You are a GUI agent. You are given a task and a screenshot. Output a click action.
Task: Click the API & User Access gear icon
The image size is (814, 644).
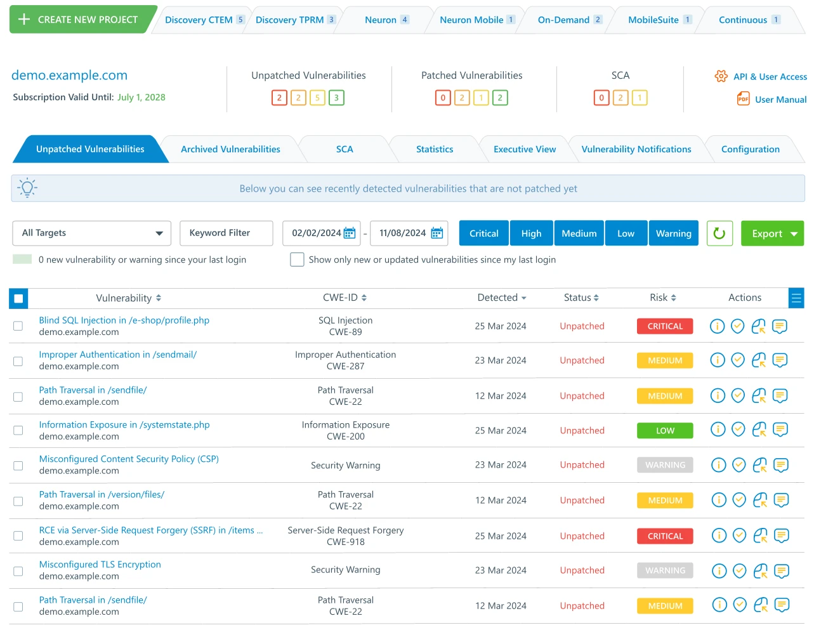point(721,76)
